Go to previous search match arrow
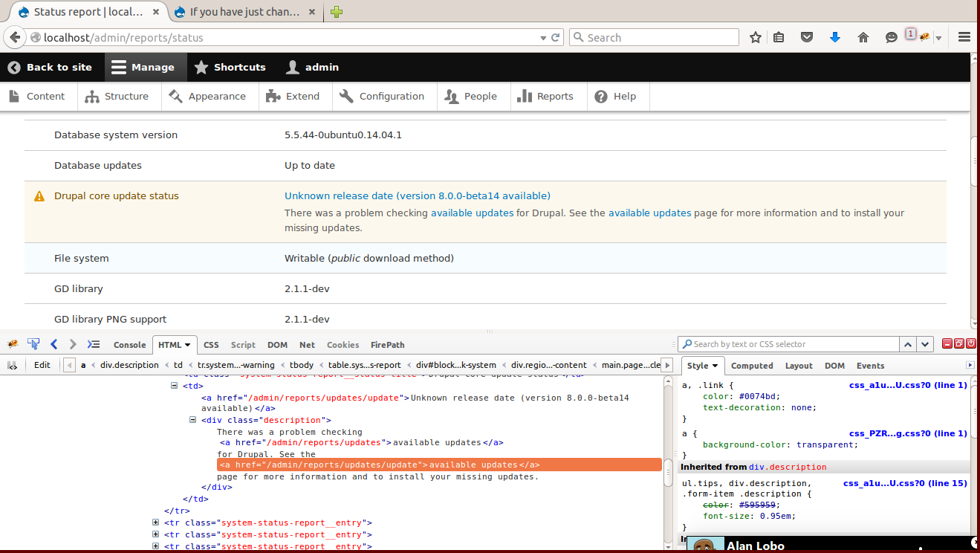The width and height of the screenshot is (980, 553). pyautogui.click(x=908, y=344)
